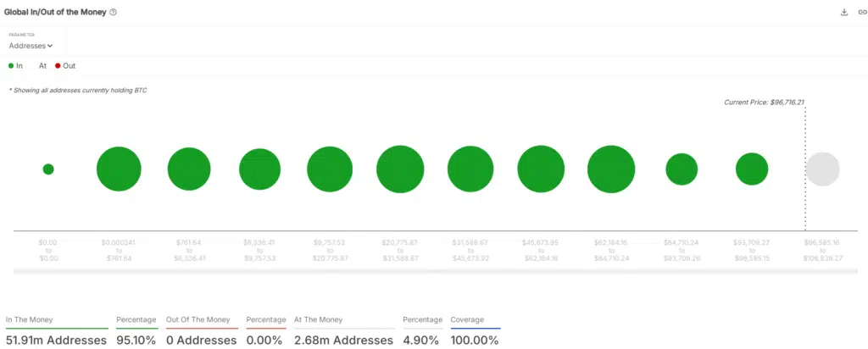Select the gray bubble for $96,585.16 to $106,839.27
This screenshot has height=349, width=868.
(x=822, y=169)
